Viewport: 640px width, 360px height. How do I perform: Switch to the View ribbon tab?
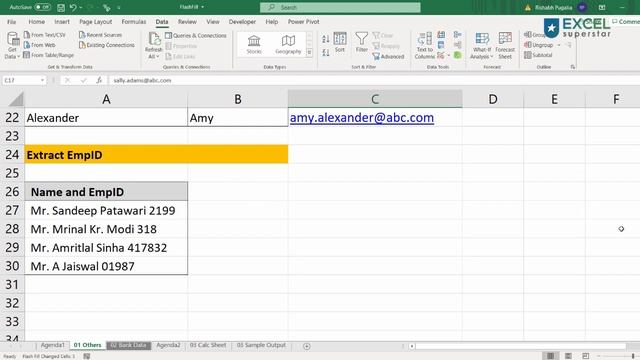click(x=213, y=22)
